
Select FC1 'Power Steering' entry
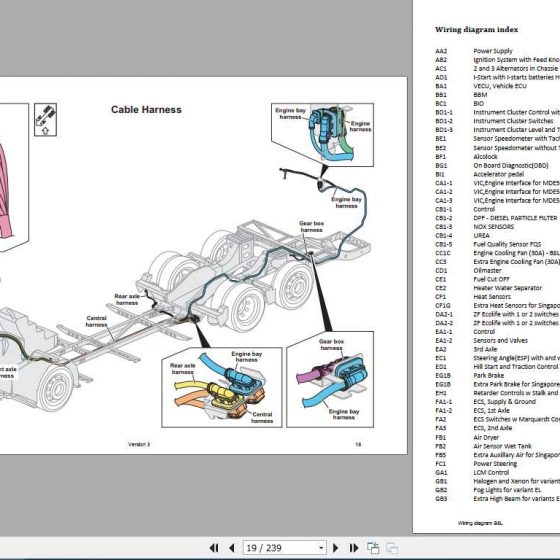476,464
